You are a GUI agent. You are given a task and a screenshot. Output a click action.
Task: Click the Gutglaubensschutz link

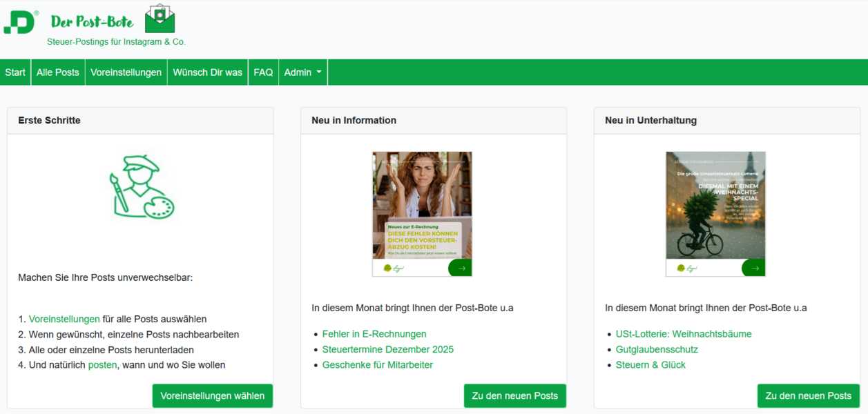pyautogui.click(x=657, y=349)
